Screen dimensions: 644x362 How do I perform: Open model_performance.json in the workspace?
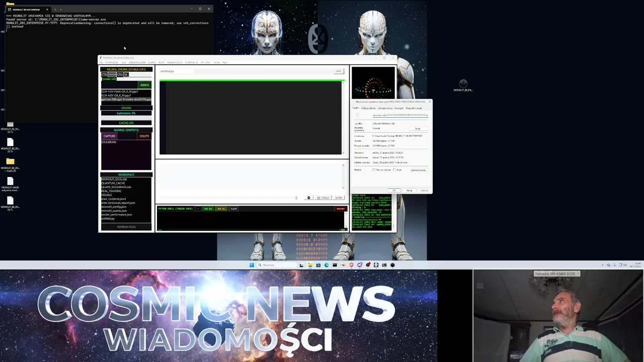pyautogui.click(x=117, y=215)
